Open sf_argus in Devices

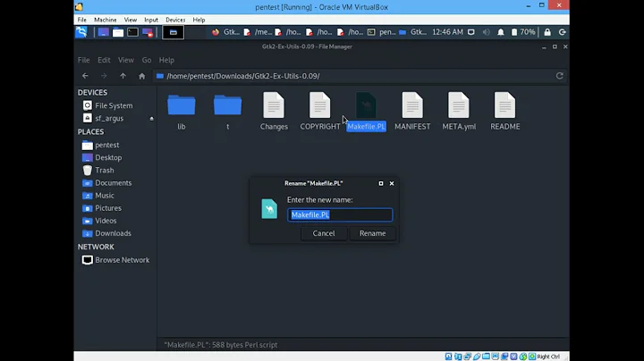pyautogui.click(x=104, y=118)
